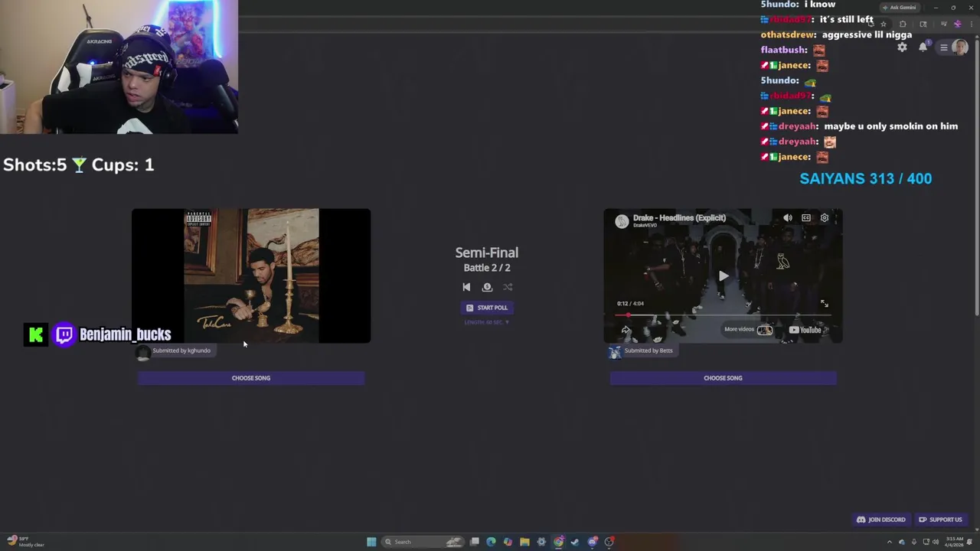Open the Drake - Headlines (Explicit) title link
This screenshot has height=551, width=980.
[x=679, y=217]
